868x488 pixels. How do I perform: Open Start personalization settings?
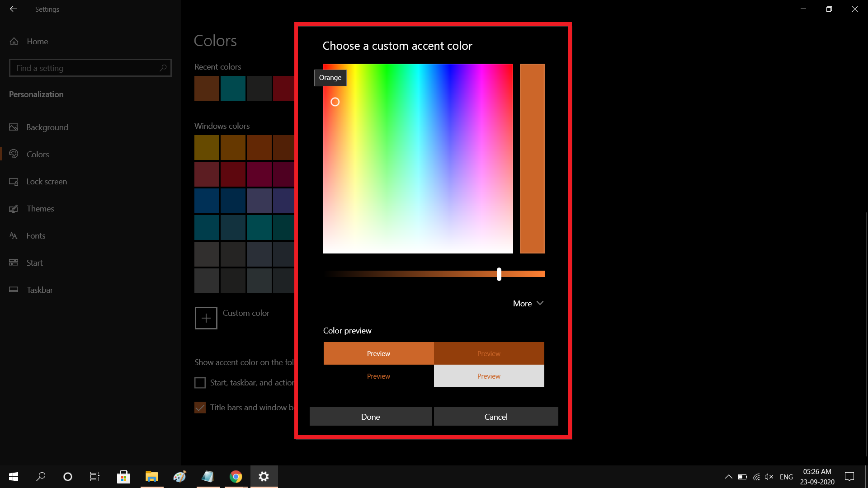(34, 263)
